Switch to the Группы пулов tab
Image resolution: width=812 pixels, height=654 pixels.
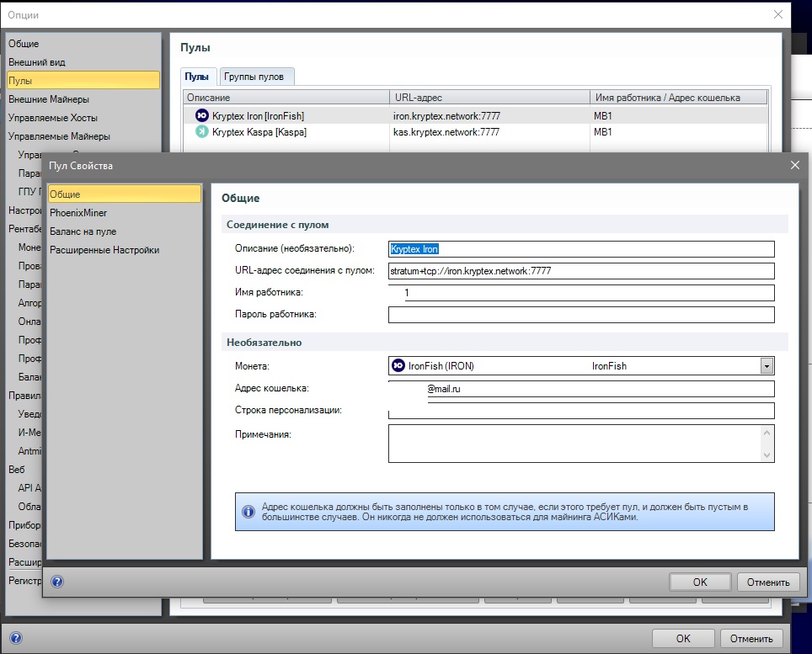point(257,77)
